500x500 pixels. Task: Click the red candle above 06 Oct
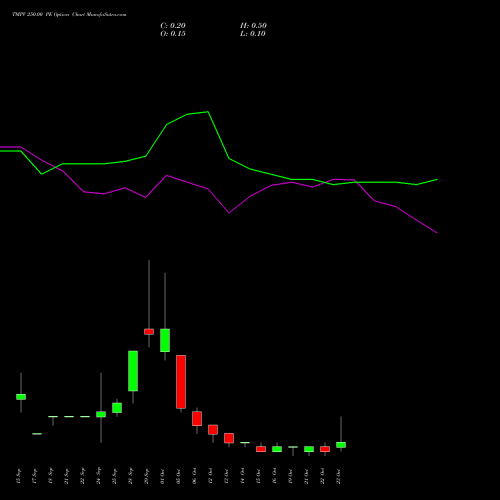[x=197, y=418]
